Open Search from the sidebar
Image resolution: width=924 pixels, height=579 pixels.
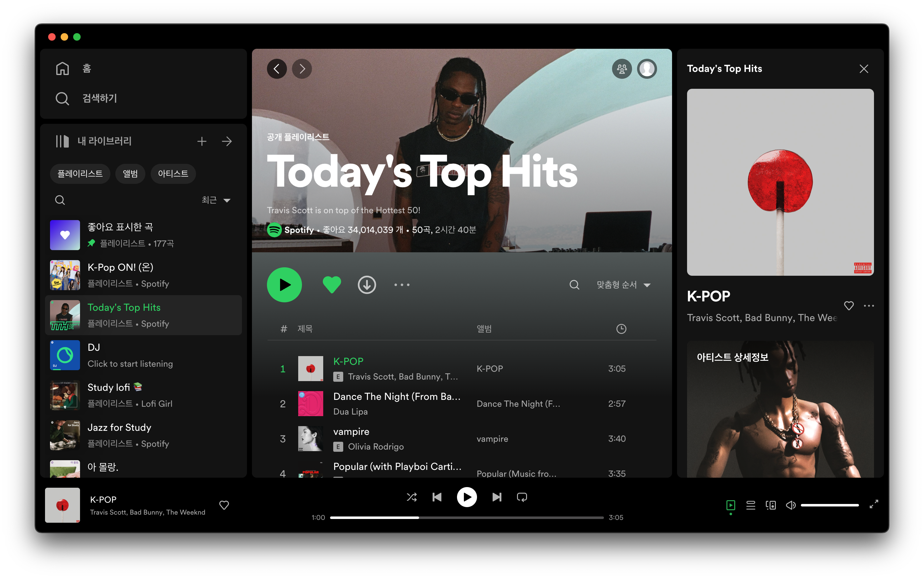(86, 98)
